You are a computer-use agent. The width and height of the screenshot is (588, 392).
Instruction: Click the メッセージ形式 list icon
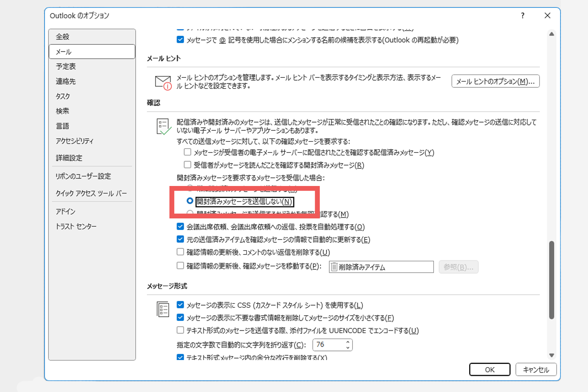tap(163, 309)
